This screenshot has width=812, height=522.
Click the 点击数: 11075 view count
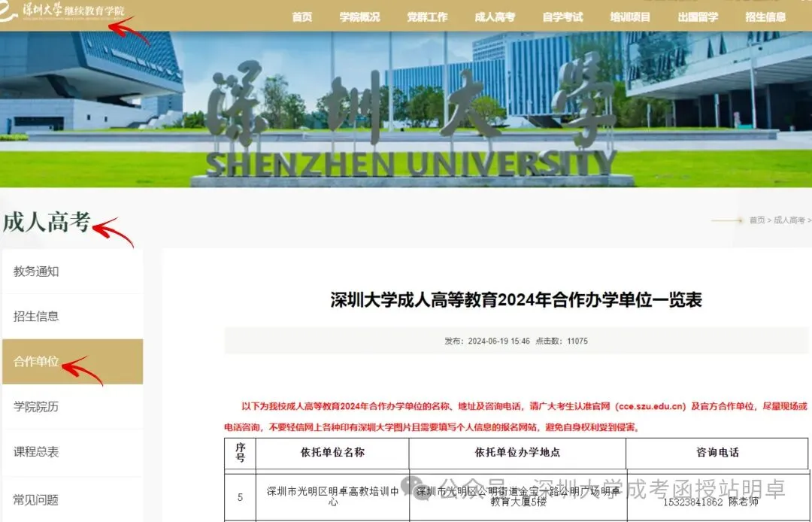click(562, 341)
